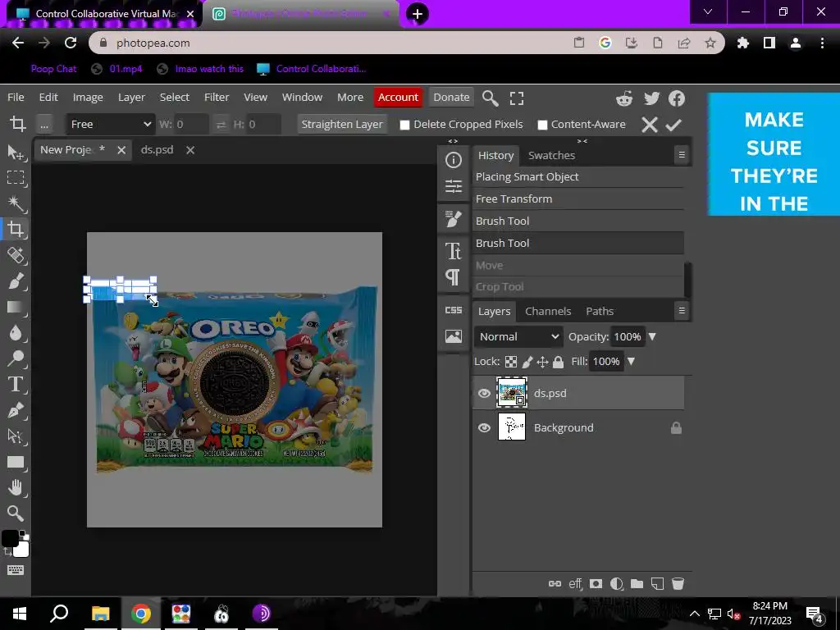Select the Brush tool icon

click(x=16, y=281)
